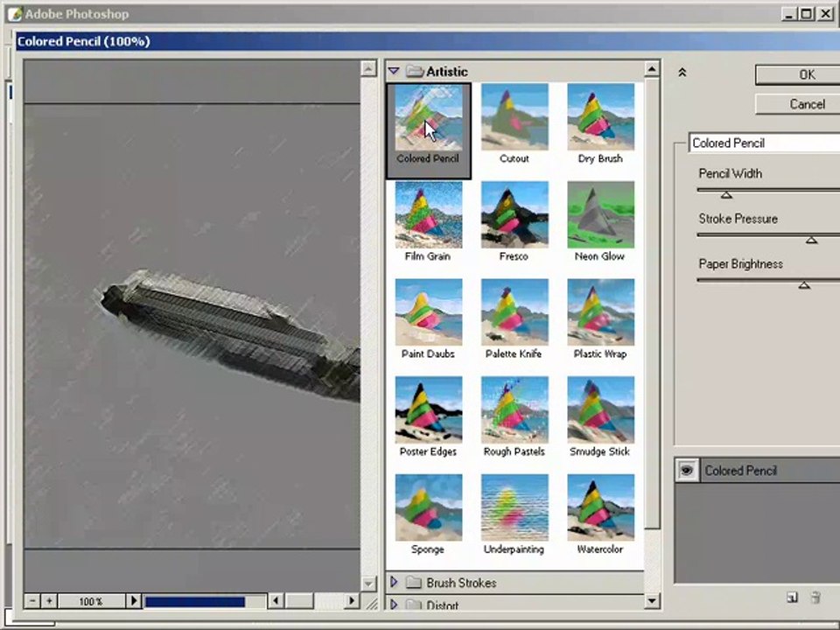Viewport: 840px width, 630px height.
Task: Move the preview left with scroll arrow
Action: click(x=276, y=601)
